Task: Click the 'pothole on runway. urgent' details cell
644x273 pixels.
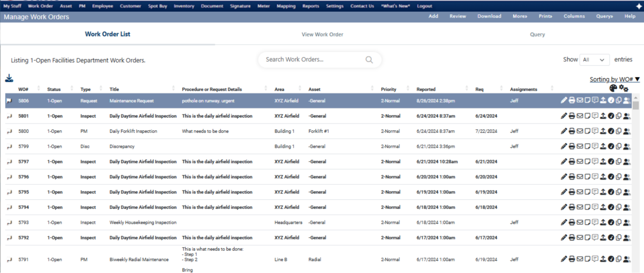Action: pyautogui.click(x=208, y=101)
